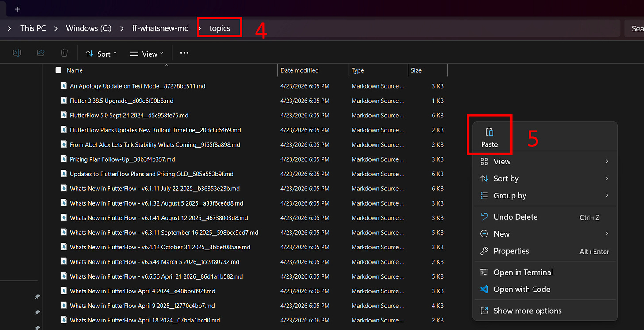The height and width of the screenshot is (330, 644).
Task: Open the Sort dropdown in toolbar
Action: click(101, 54)
